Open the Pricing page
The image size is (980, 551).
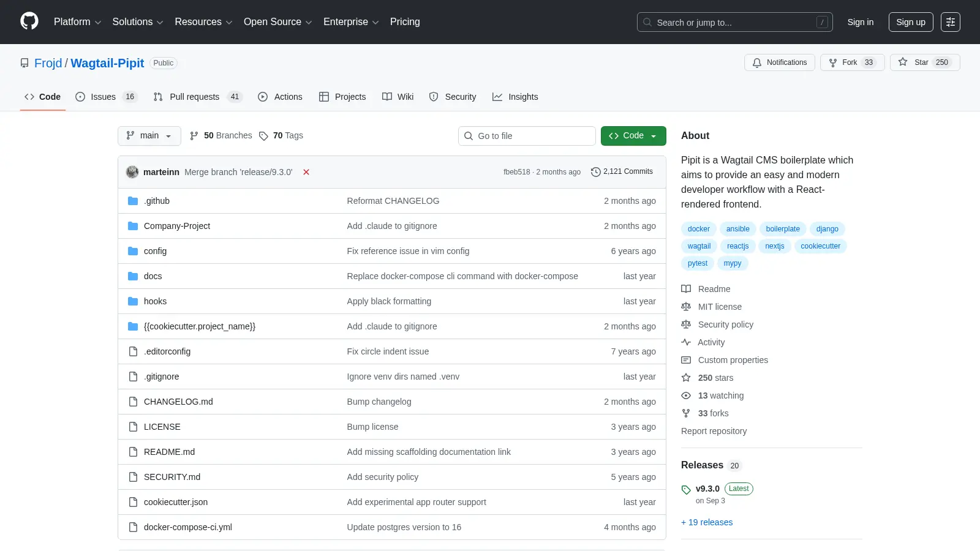tap(405, 22)
